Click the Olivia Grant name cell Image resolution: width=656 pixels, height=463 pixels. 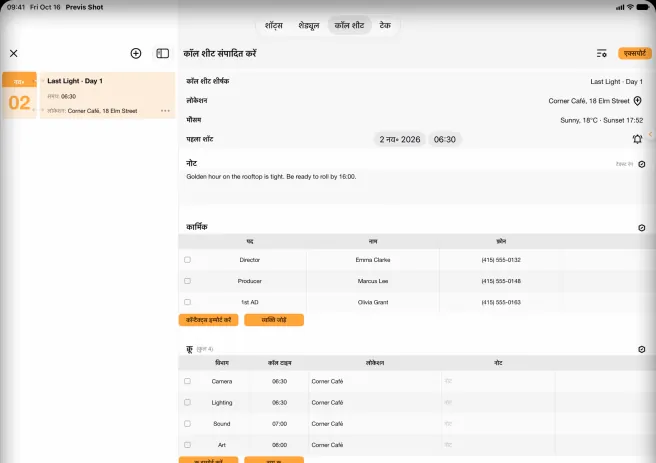point(373,302)
